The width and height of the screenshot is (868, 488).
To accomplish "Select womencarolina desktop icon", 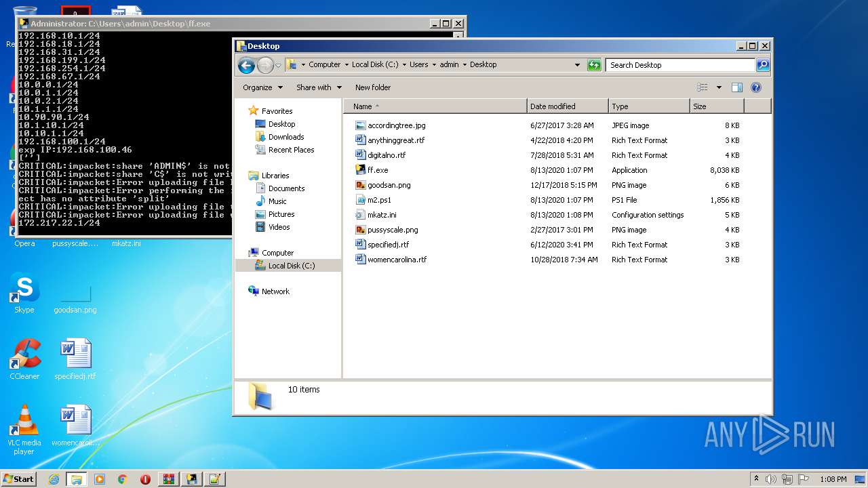I will pos(75,426).
